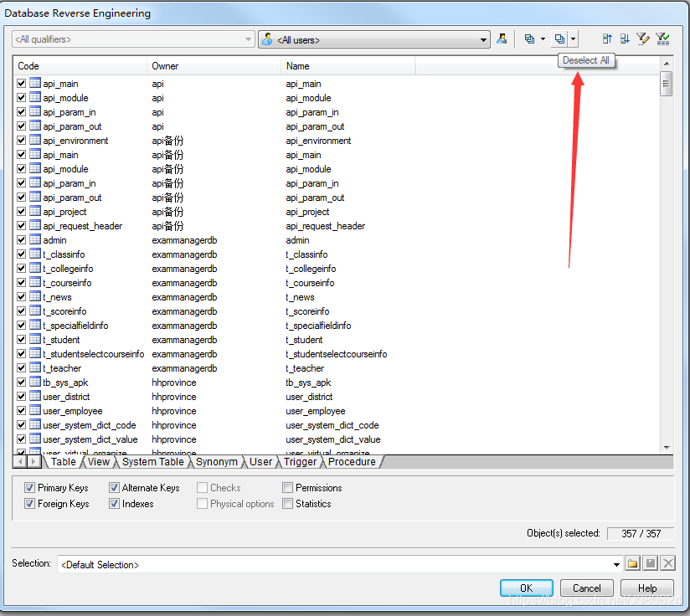Open the Default Selection dropdown
The height and width of the screenshot is (616, 690).
[616, 565]
